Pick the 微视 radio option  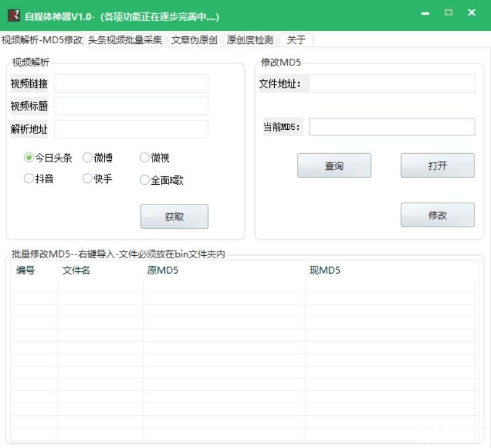pos(145,158)
